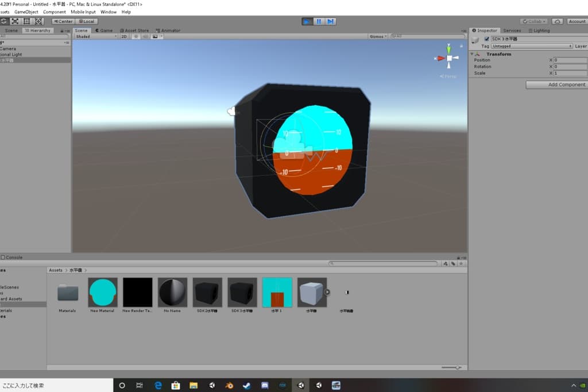Click the Step frame button
The image size is (588, 392).
(330, 21)
